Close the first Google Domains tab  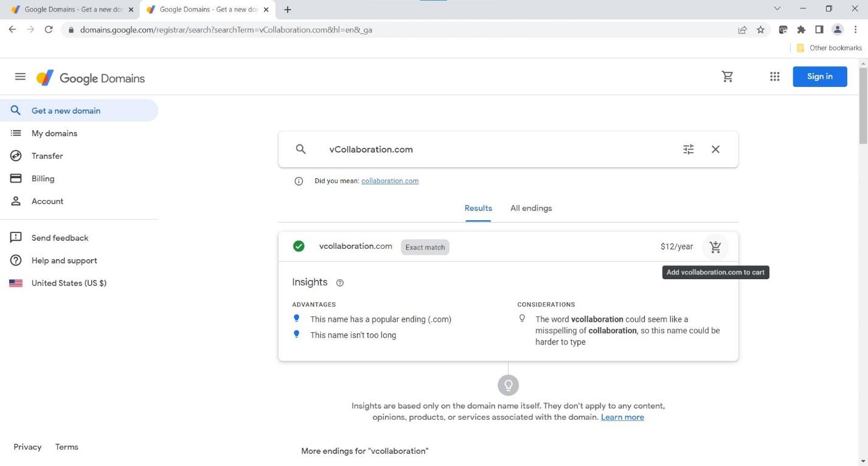click(x=131, y=10)
